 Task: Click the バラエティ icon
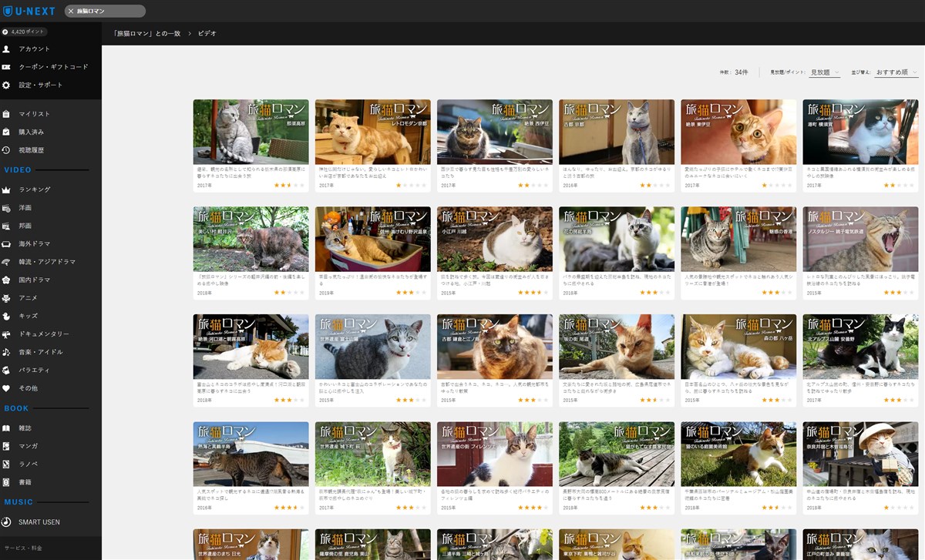click(x=6, y=370)
